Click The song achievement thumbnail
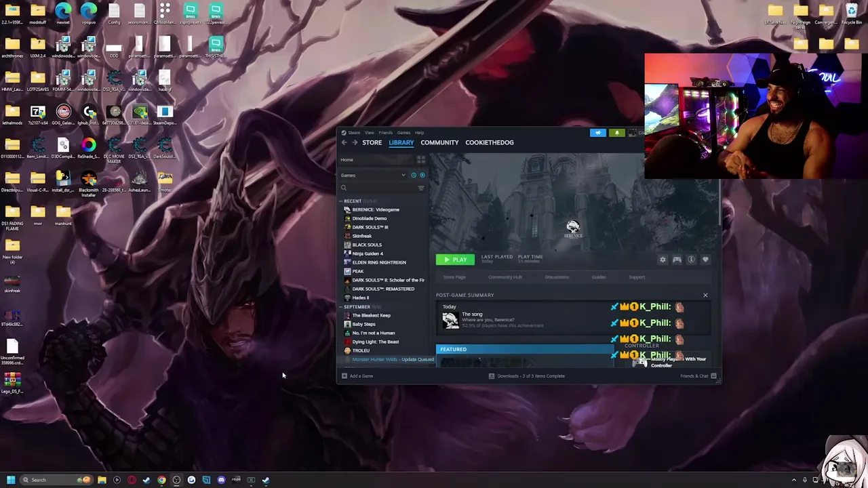Screen dimensions: 868x488 click(450, 320)
